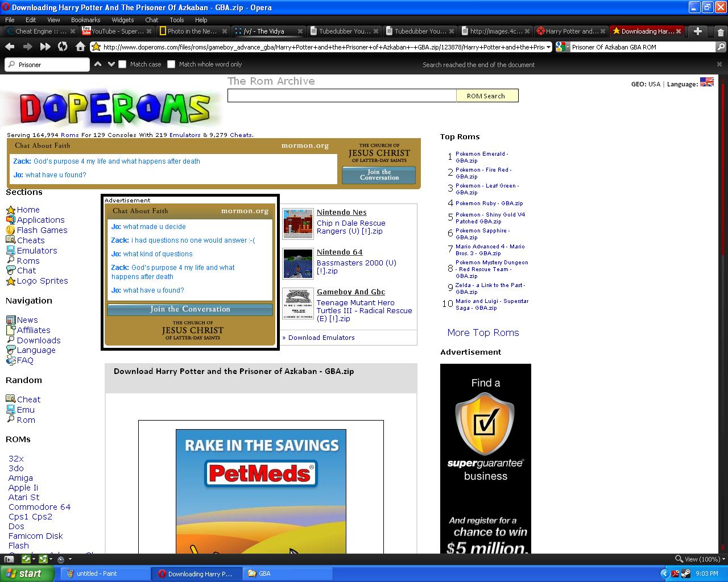Click the Download Emulators link
728x582 pixels.
tap(321, 338)
